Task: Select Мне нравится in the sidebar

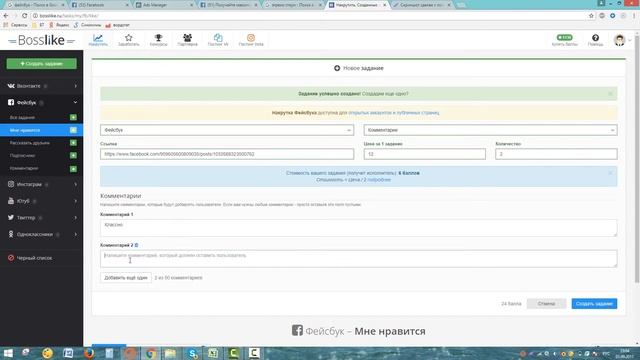Action: (25, 130)
